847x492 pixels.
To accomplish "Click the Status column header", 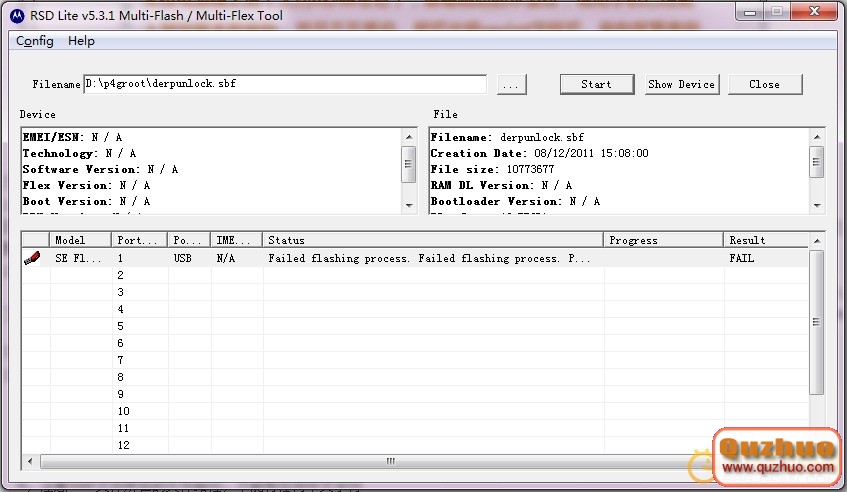I will [x=433, y=240].
